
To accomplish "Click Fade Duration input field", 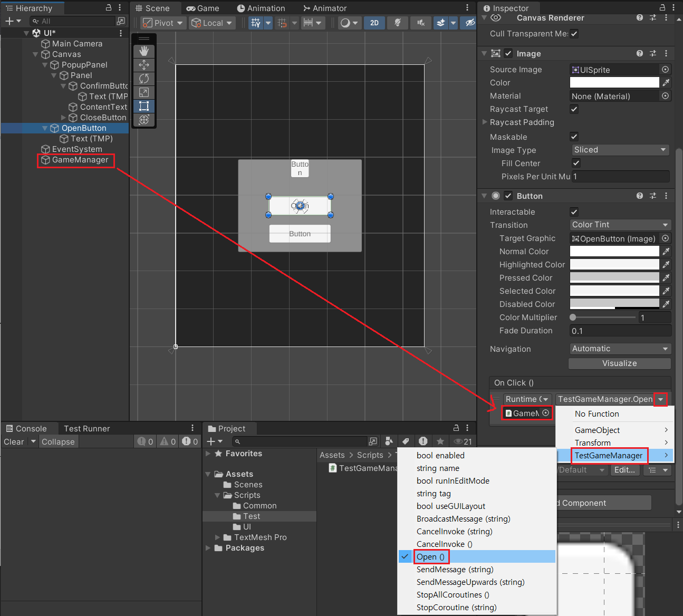I will point(620,331).
